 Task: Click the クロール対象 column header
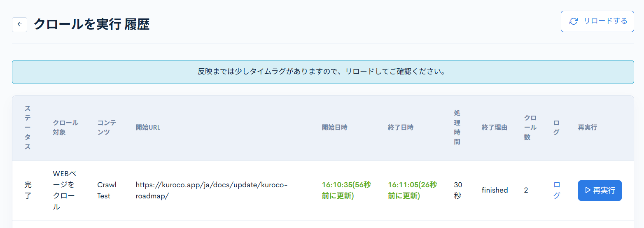click(x=65, y=128)
